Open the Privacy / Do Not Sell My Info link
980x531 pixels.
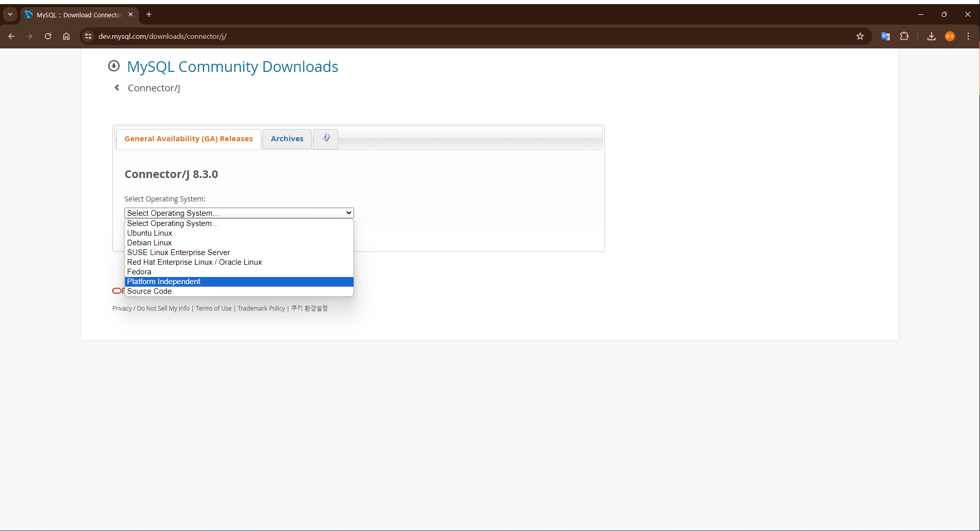click(151, 309)
